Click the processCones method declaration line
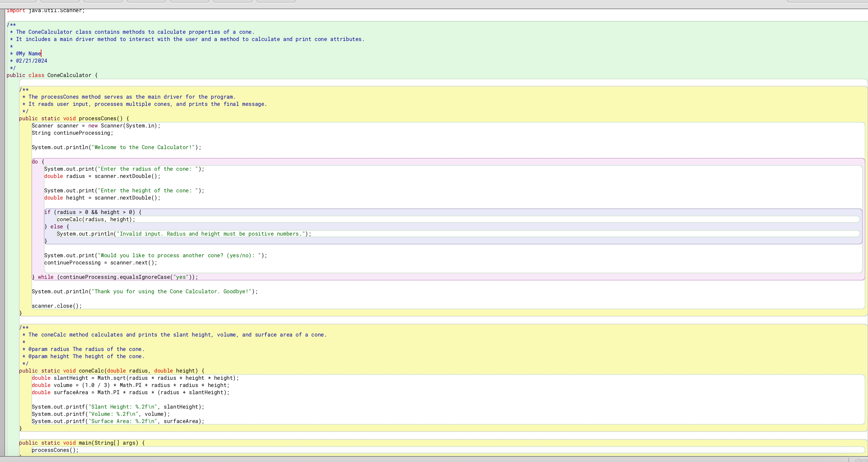Screen dimensions: 868x462 pyautogui.click(x=74, y=118)
